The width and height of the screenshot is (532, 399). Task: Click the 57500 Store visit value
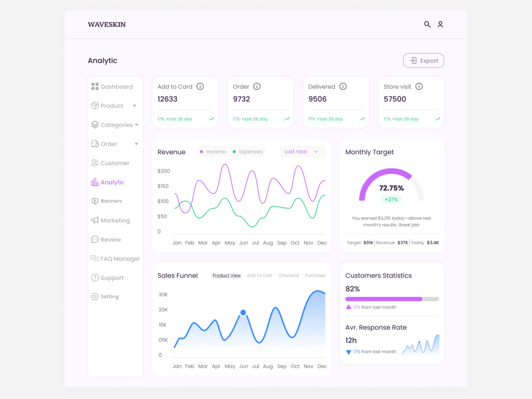[395, 99]
